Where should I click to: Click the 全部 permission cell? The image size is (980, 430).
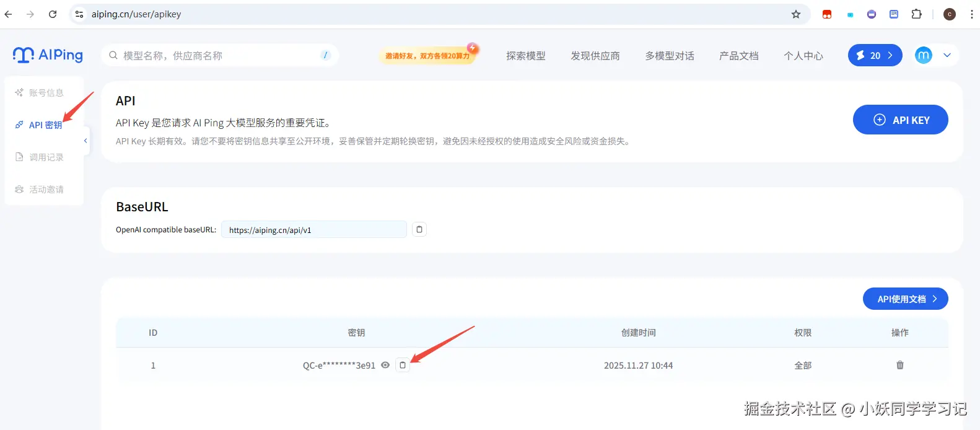[803, 366]
